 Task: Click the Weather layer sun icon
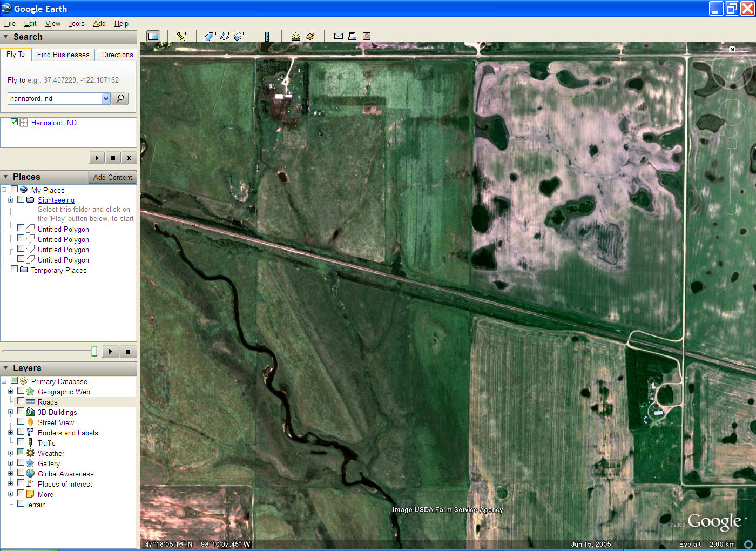pyautogui.click(x=30, y=453)
